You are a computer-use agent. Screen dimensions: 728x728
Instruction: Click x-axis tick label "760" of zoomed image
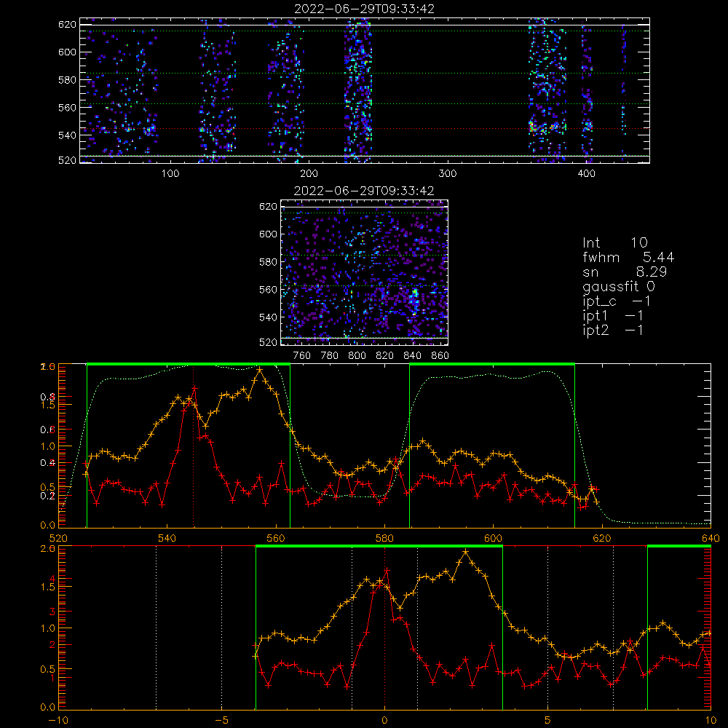click(x=302, y=356)
